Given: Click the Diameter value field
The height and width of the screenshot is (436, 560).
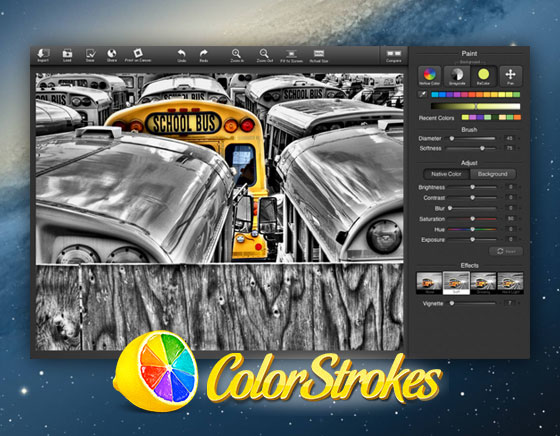Looking at the screenshot, I should (x=509, y=138).
